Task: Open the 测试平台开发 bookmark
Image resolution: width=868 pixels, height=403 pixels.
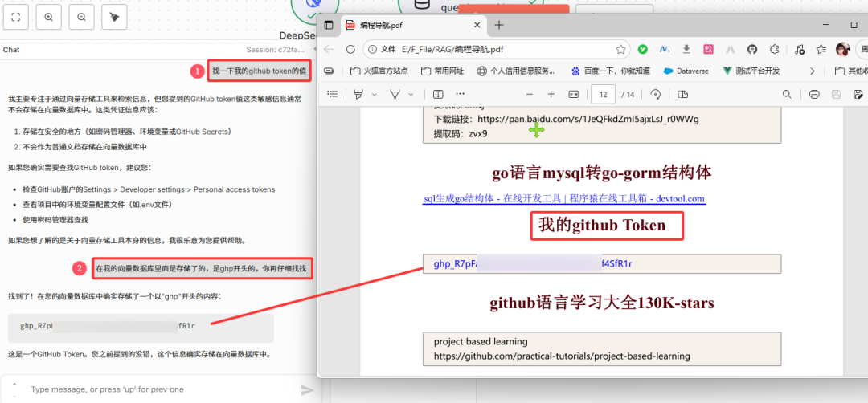Action: coord(751,71)
